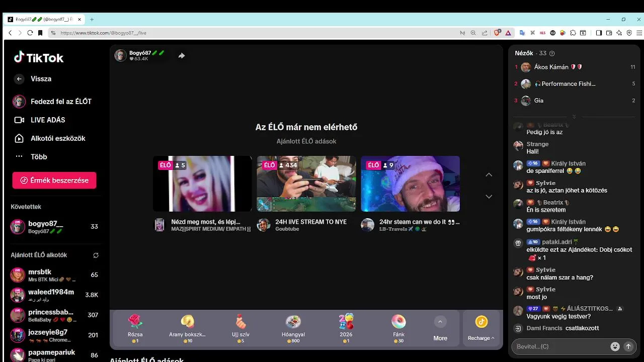Screen dimensions: 644x362
Task: Open 24H LIVE STREAM TO NYE thumbnail
Action: click(306, 184)
